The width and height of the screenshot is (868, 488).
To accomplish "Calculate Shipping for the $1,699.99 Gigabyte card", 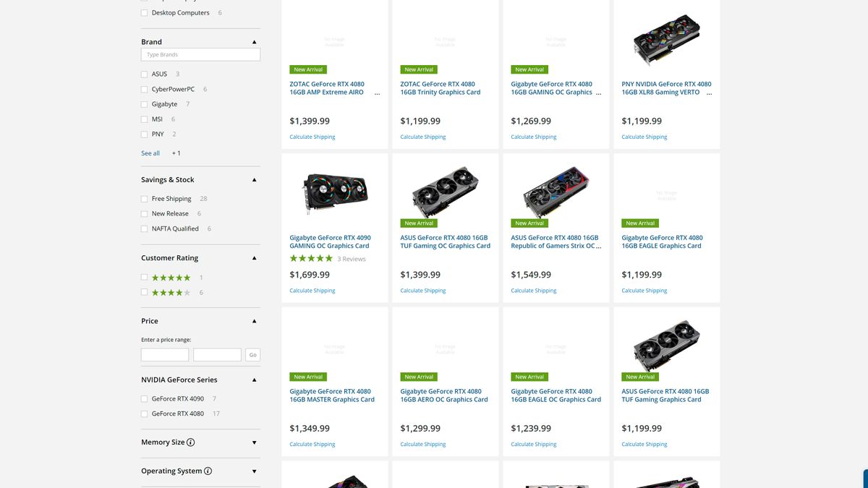I will (x=312, y=291).
